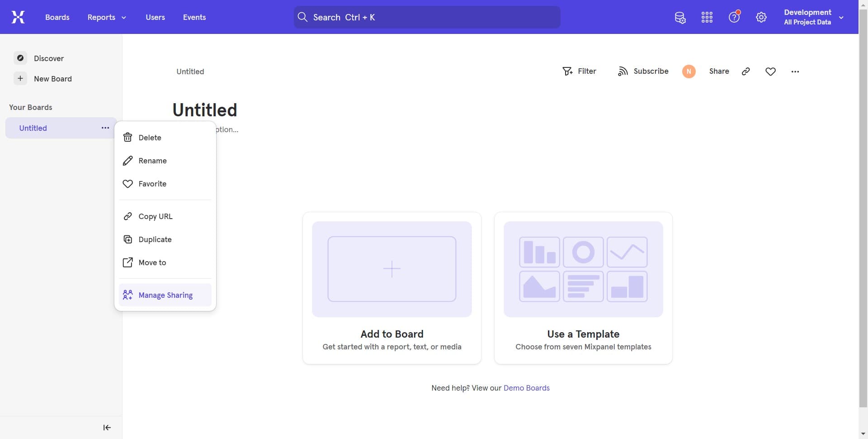Click the orange N user avatar
Image resolution: width=868 pixels, height=439 pixels.
point(689,72)
